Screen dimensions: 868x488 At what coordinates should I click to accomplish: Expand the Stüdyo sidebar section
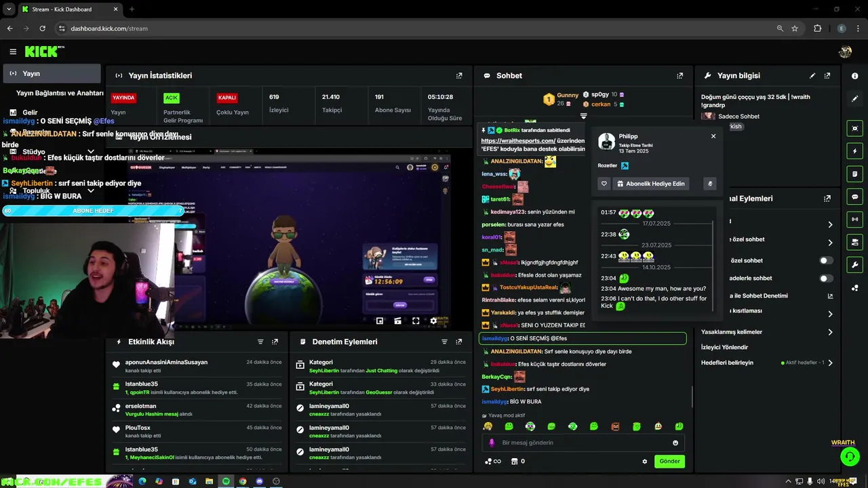pyautogui.click(x=91, y=152)
